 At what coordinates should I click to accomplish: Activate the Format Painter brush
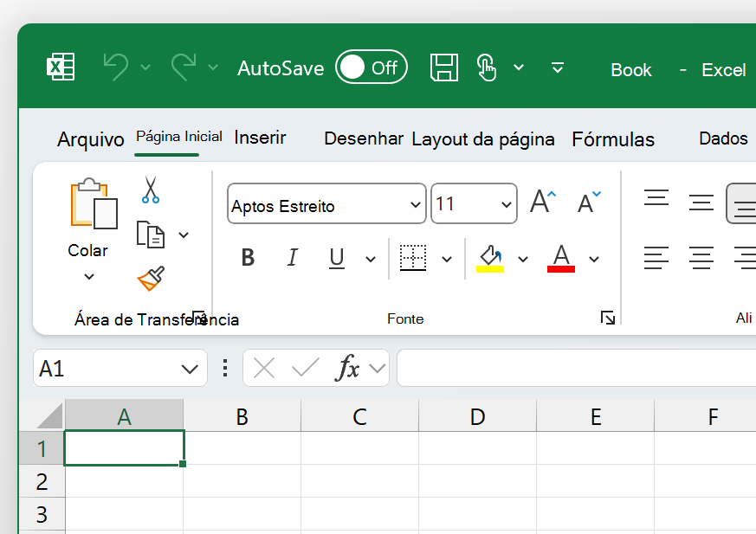(x=151, y=279)
